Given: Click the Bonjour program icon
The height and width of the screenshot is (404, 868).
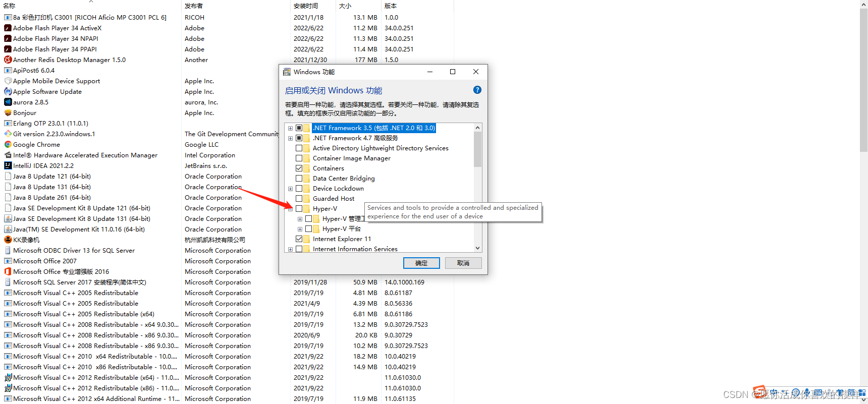Looking at the screenshot, I should coord(8,112).
